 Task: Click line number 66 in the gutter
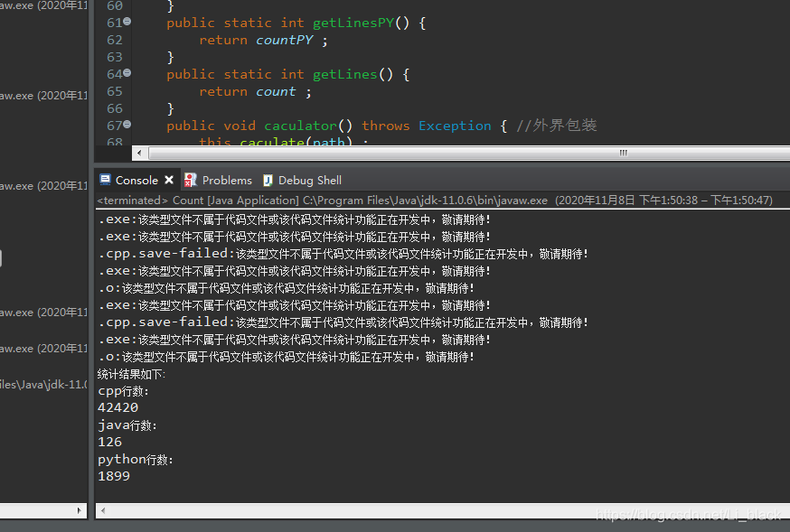pyautogui.click(x=115, y=108)
